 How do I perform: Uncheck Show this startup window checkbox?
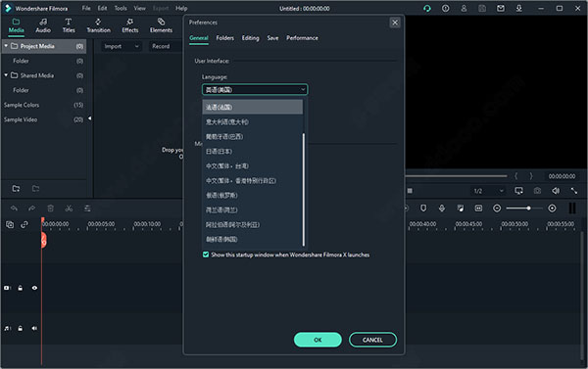pyautogui.click(x=206, y=254)
